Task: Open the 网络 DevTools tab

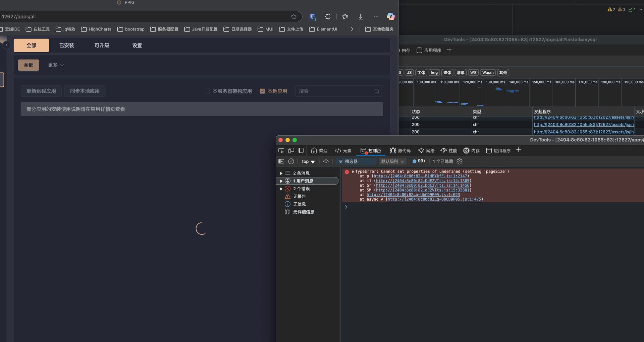Action: pyautogui.click(x=426, y=151)
